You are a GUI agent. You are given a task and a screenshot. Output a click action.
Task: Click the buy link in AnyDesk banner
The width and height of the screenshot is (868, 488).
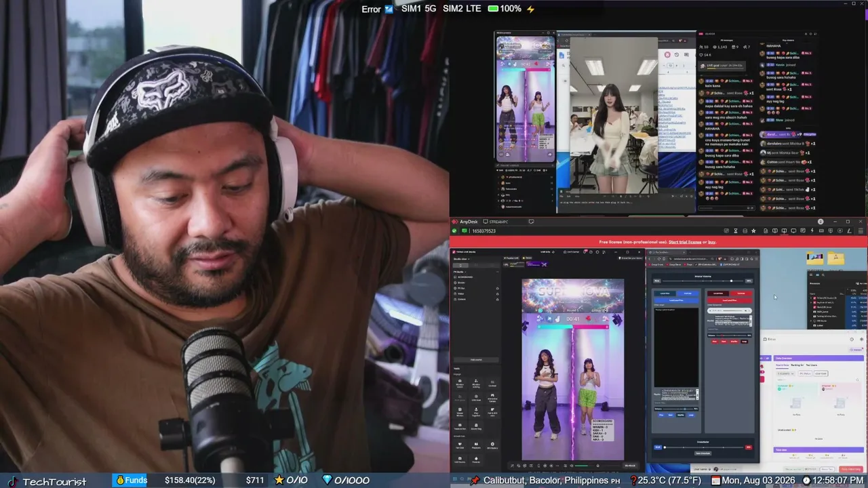pos(712,242)
